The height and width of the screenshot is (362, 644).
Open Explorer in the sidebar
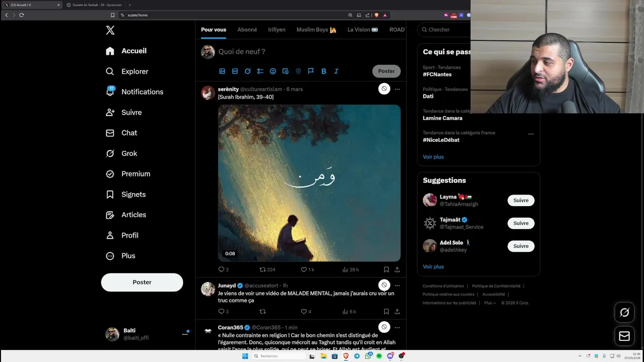pyautogui.click(x=127, y=71)
